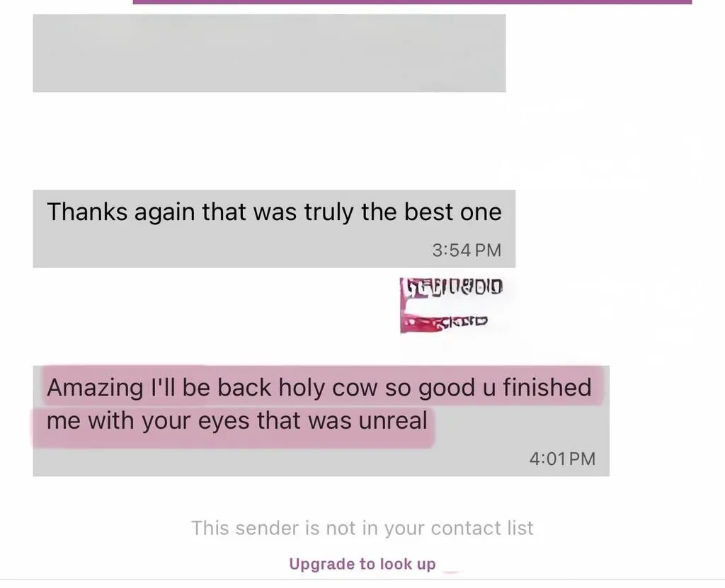This screenshot has width=725, height=588.
Task: Click the words "best one" in first message
Action: 452,212
